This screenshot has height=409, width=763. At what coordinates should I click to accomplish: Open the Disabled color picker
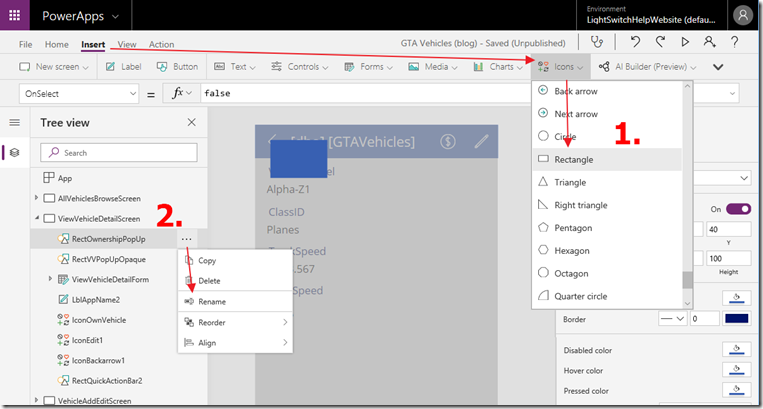737,350
